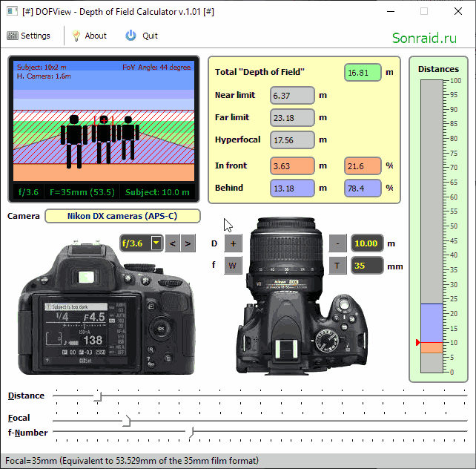Click the red marker on Distances scale

[418, 342]
